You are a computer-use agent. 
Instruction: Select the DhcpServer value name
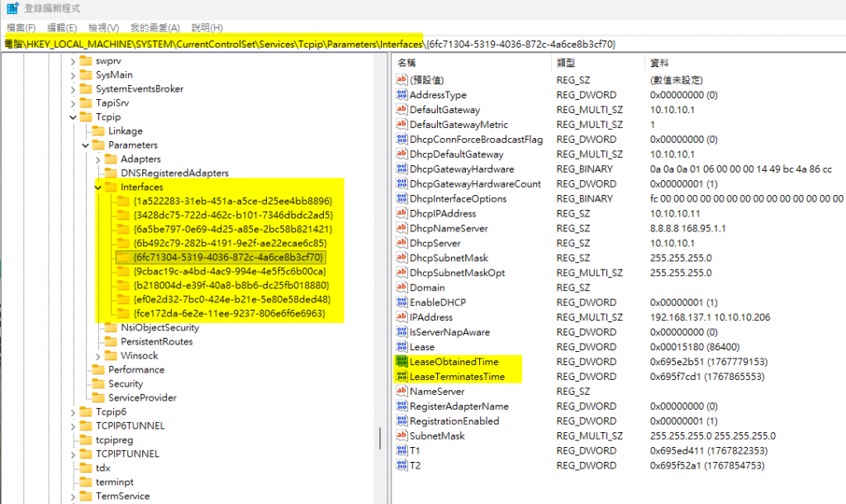[x=435, y=244]
